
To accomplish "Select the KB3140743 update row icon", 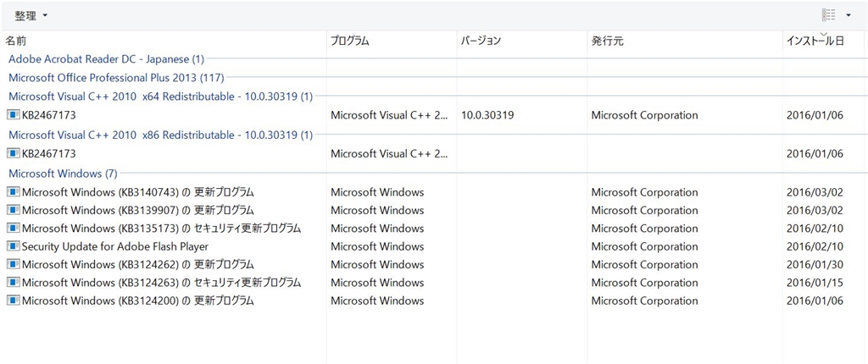I will (14, 192).
